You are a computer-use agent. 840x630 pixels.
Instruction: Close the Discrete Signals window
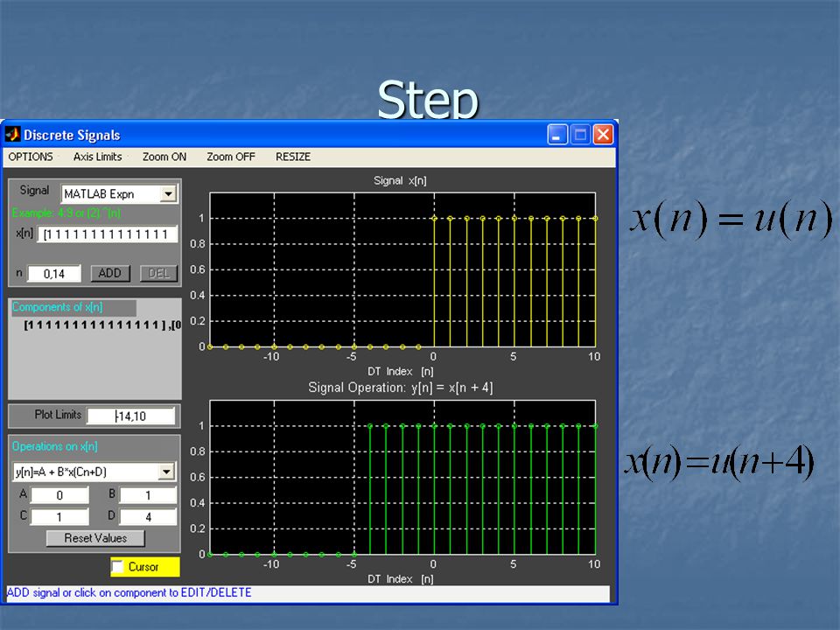click(603, 135)
